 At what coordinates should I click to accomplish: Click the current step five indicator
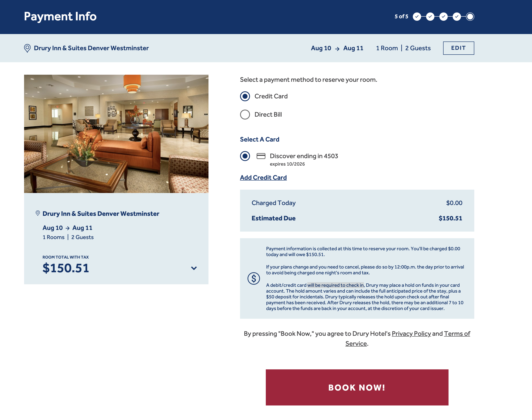pos(470,17)
